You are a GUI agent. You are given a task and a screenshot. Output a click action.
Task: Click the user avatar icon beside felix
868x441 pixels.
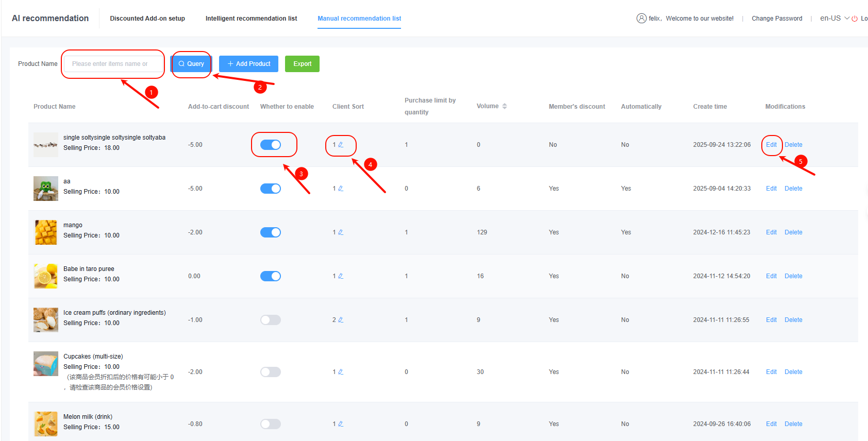tap(641, 19)
